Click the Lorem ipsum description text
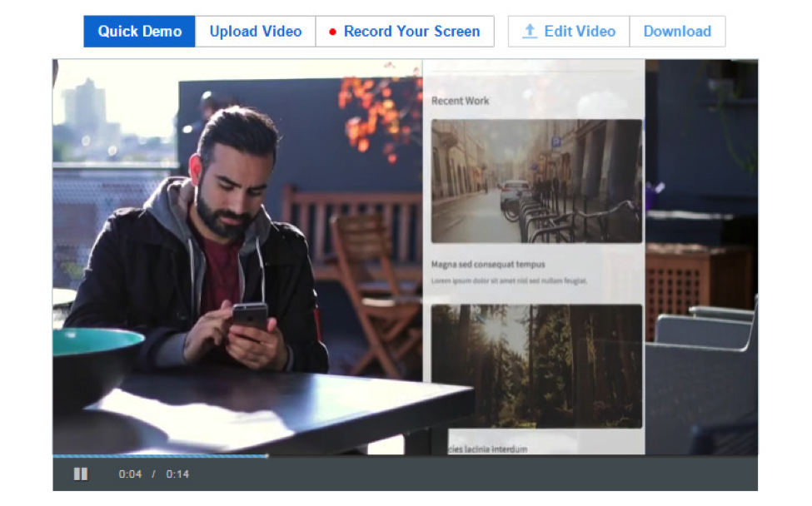This screenshot has height=506, width=812. (x=509, y=281)
